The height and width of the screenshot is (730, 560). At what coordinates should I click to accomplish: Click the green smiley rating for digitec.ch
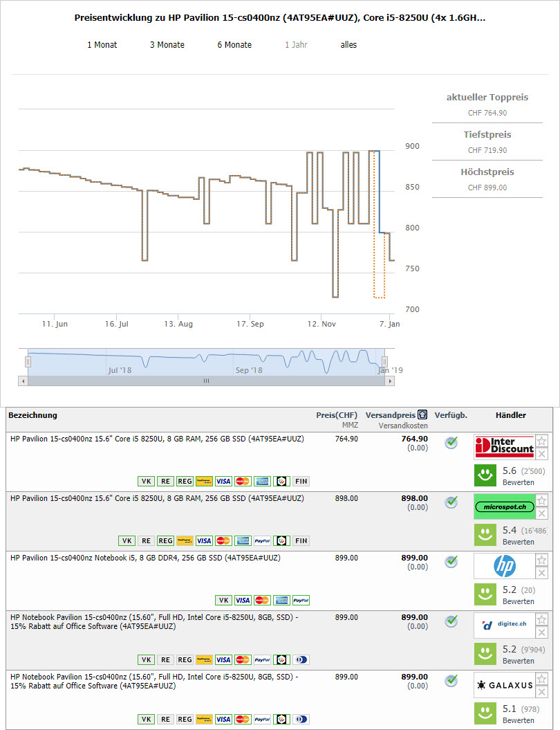click(x=485, y=654)
